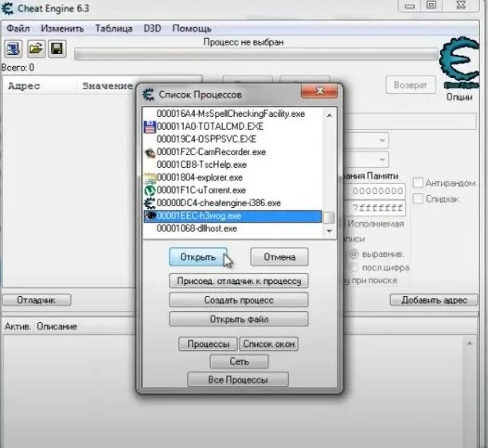Open the Помощь menu
488x448 pixels.
point(192,29)
